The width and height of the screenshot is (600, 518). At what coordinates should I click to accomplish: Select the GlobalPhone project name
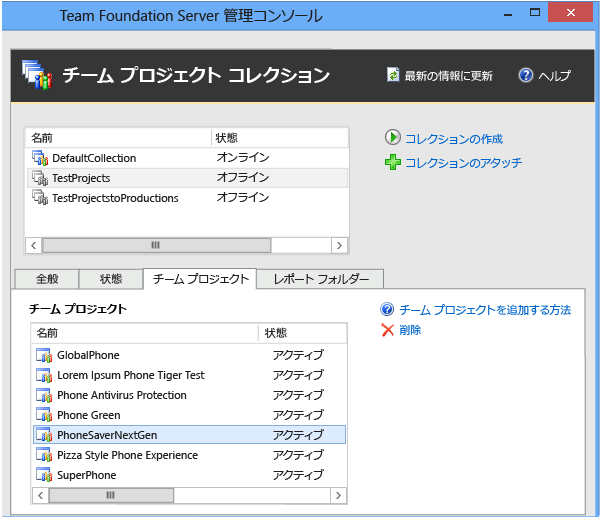coord(88,355)
